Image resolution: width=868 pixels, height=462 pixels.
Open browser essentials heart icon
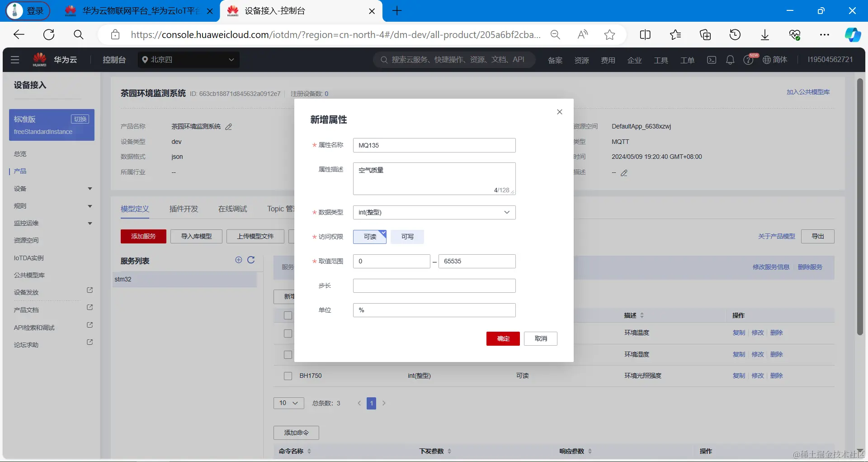(x=795, y=35)
